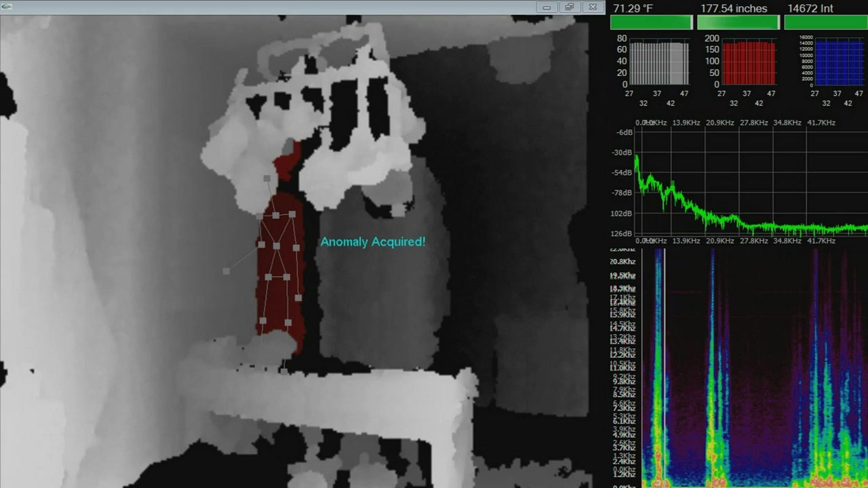Screen dimensions: 868x488
Task: Click the white vertical cursor line in the spectrogram
Action: (x=665, y=366)
